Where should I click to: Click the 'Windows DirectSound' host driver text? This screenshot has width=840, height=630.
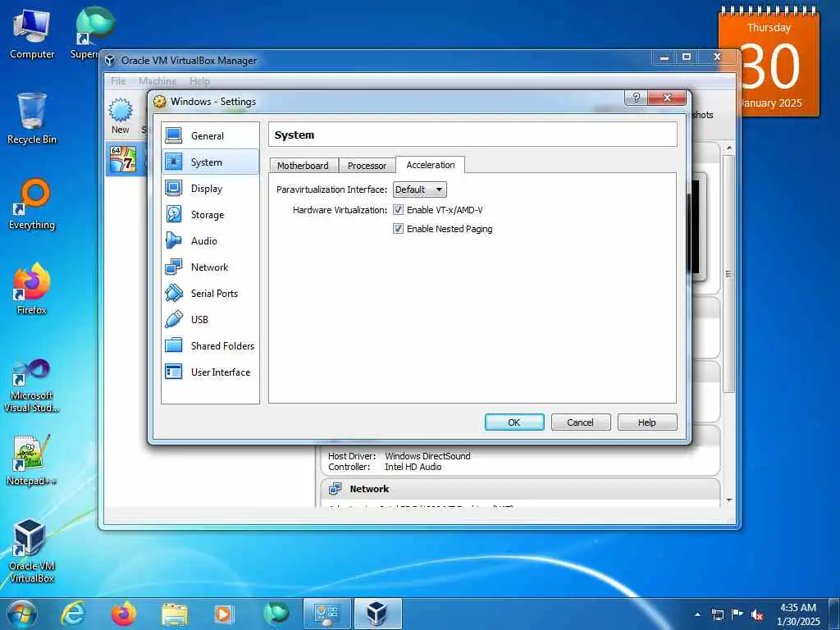(427, 456)
